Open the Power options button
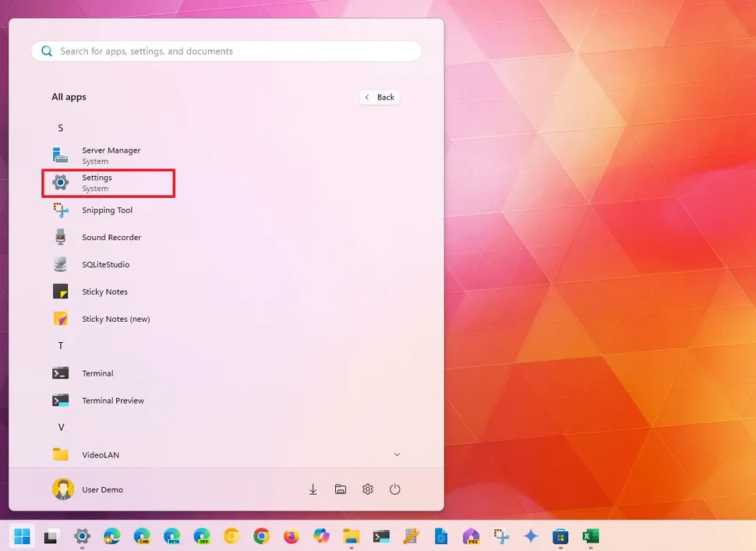 (394, 489)
